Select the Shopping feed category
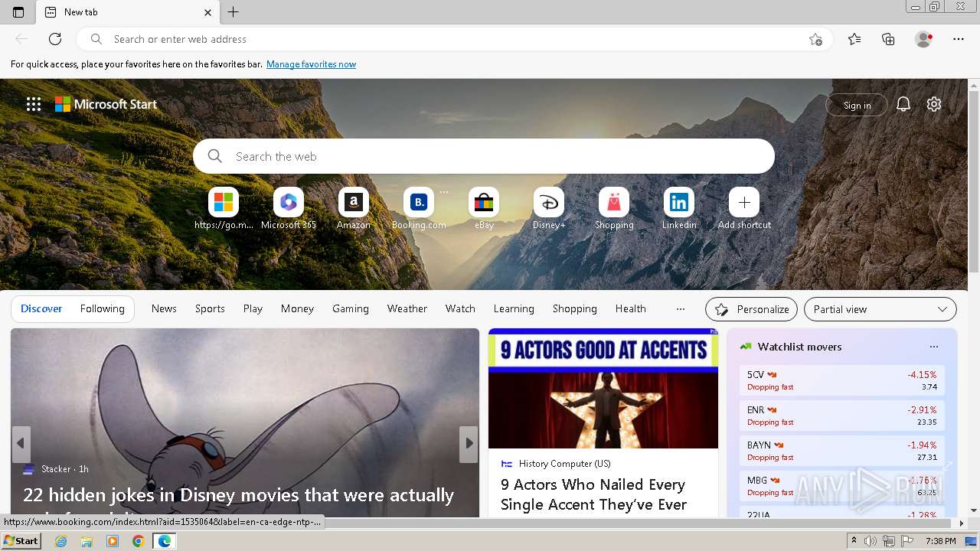Screen dimensions: 980x551 [x=574, y=308]
